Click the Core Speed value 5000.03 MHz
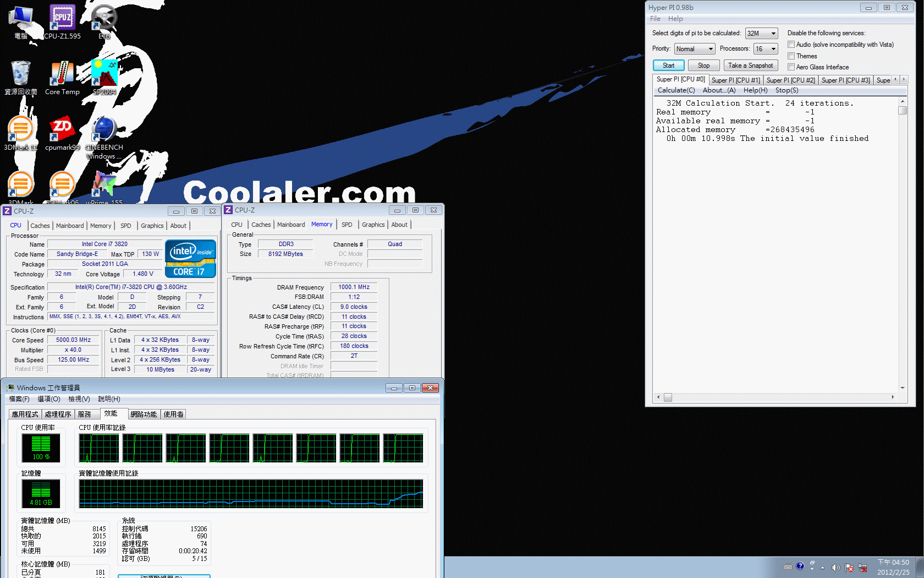 click(x=74, y=340)
